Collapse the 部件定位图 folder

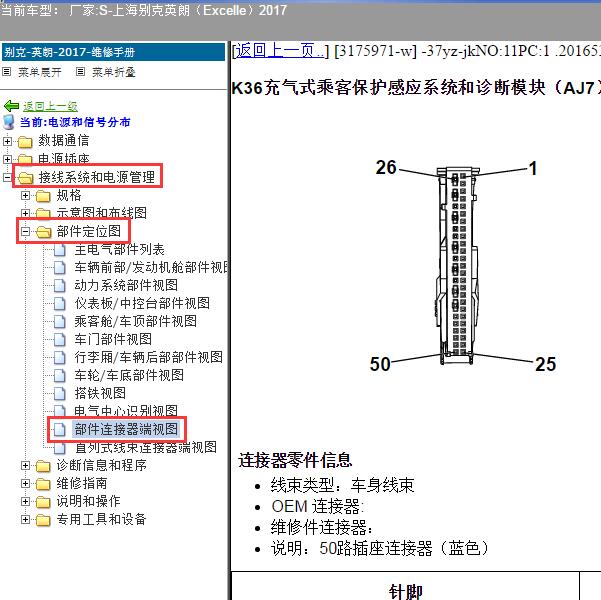25,231
